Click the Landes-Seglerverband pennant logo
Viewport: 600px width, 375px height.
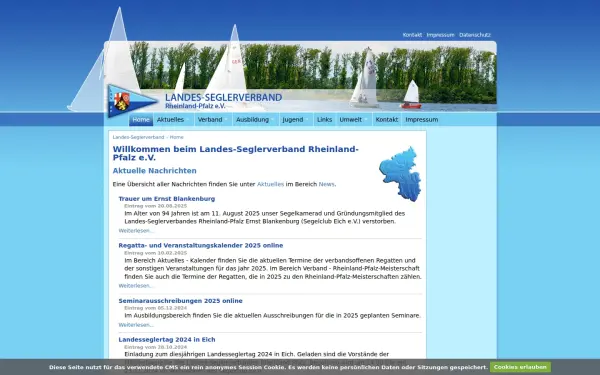click(x=132, y=101)
